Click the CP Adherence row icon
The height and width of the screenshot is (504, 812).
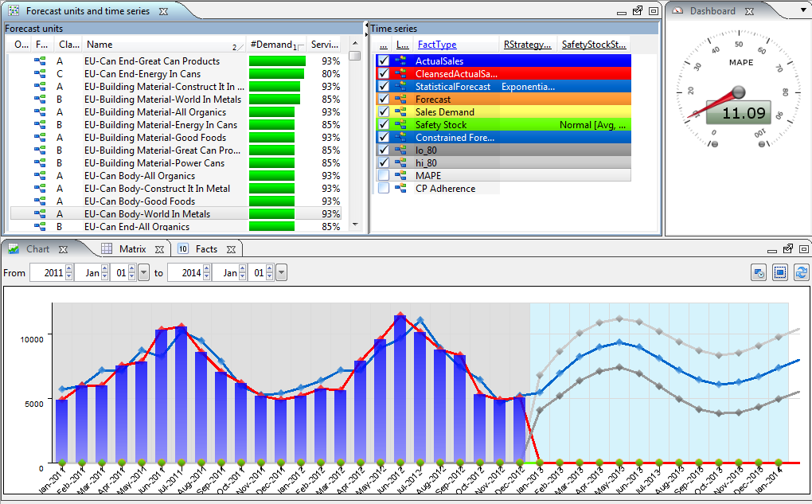tap(400, 188)
